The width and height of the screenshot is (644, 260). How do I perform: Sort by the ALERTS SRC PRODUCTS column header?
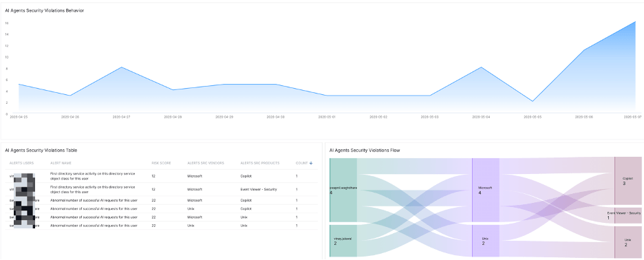point(260,163)
